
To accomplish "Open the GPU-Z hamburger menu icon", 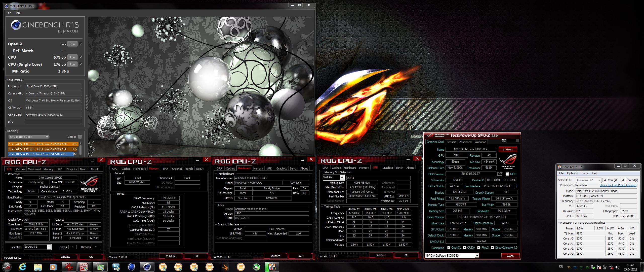I will [x=517, y=141].
